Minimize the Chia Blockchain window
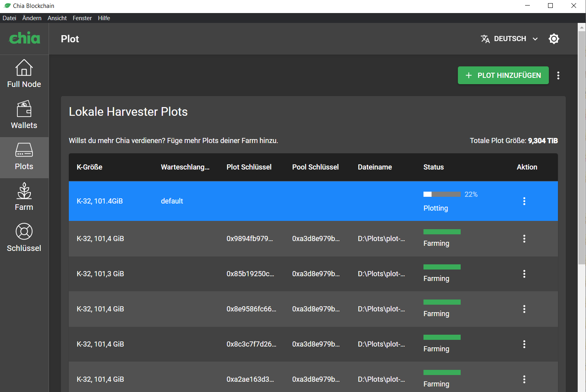 tap(527, 6)
